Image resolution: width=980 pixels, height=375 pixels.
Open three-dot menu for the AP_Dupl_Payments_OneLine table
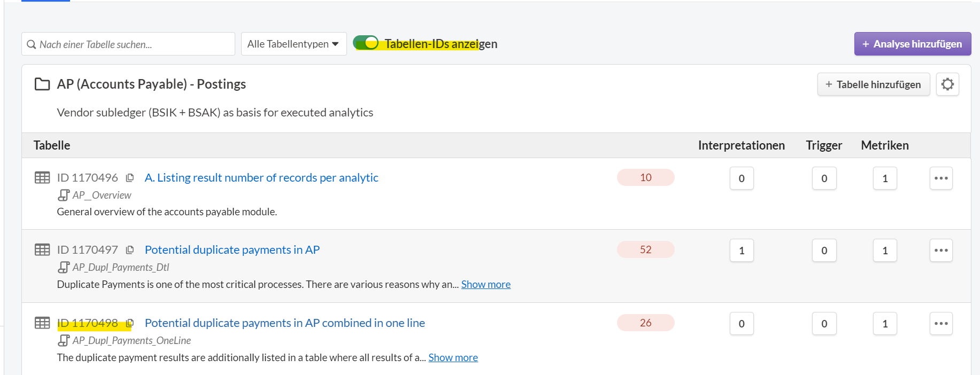(940, 324)
